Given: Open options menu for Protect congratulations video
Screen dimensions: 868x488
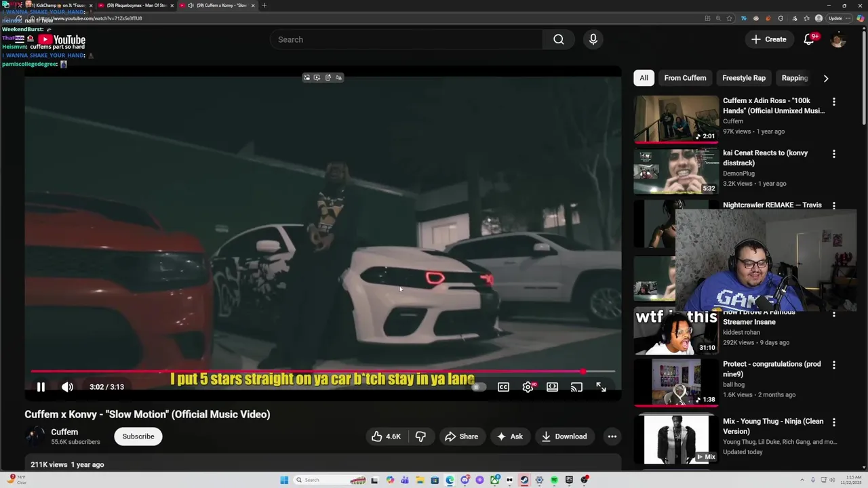Looking at the screenshot, I should 834,365.
